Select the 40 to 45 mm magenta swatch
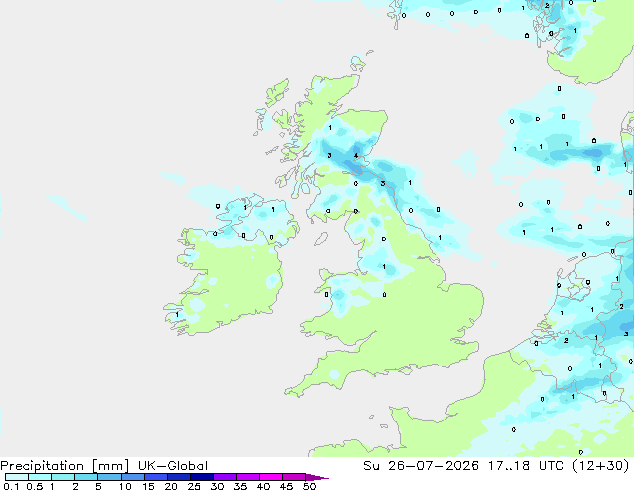634x490 pixels. click(271, 477)
